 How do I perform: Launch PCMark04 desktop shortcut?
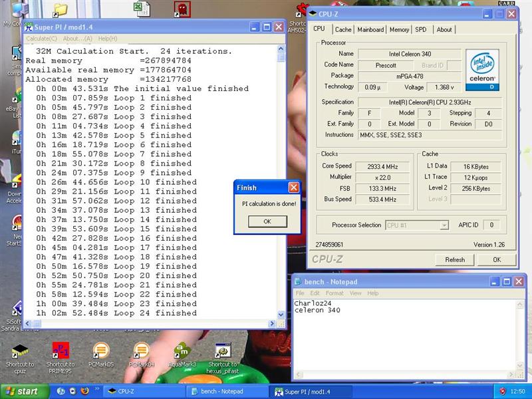142,354
